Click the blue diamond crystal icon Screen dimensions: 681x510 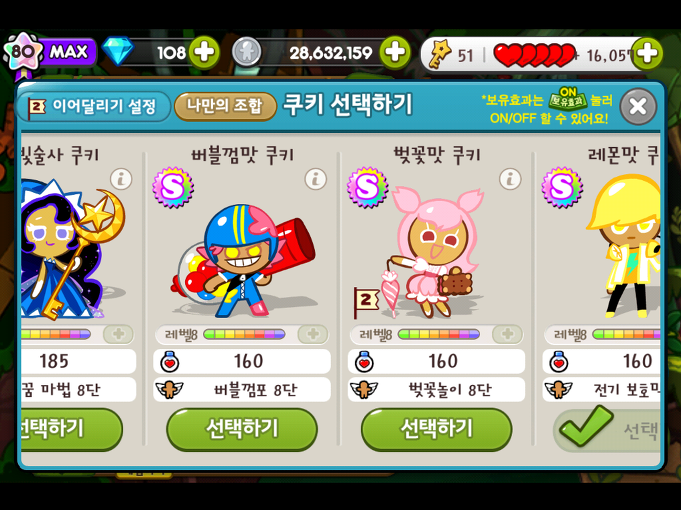pyautogui.click(x=118, y=51)
